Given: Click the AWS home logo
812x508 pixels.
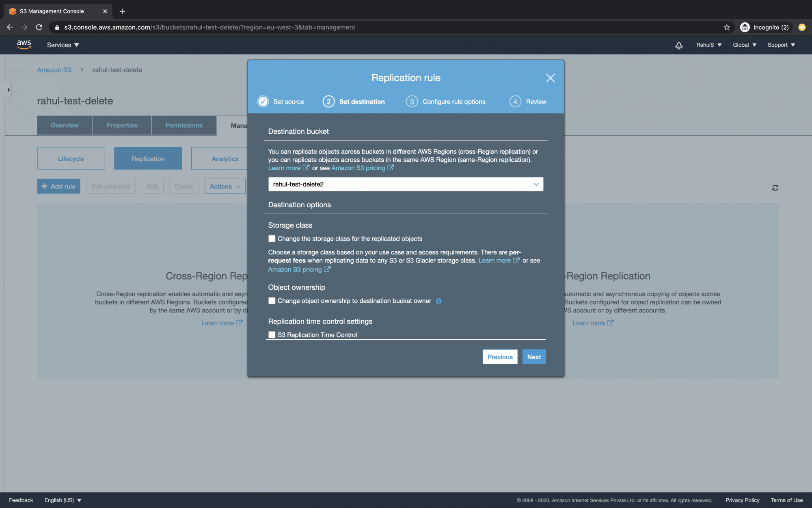Looking at the screenshot, I should (x=24, y=45).
